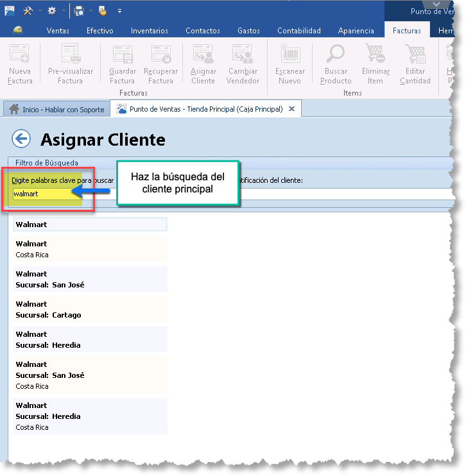
Task: Click Guardar Factura in the ribbon
Action: click(123, 64)
